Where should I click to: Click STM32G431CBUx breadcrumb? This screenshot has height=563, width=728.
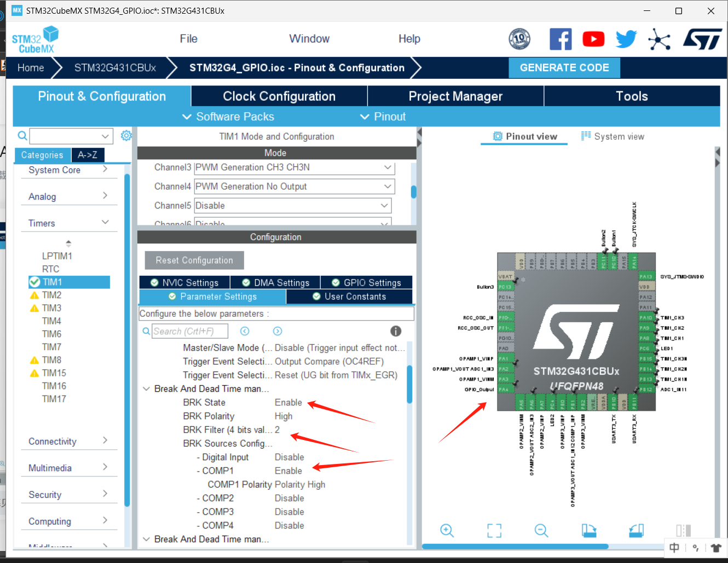(x=115, y=68)
